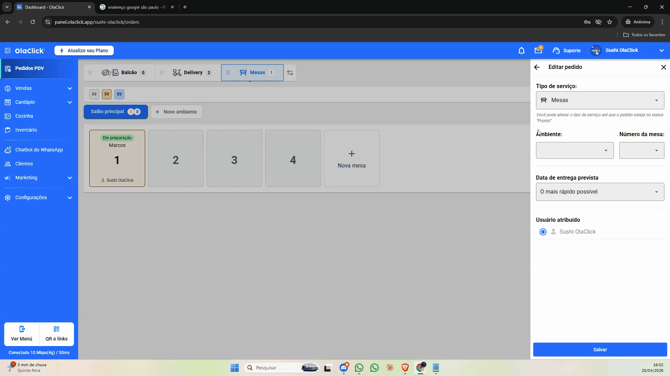Filter tables with the blue table icon
This screenshot has height=376, width=670.
click(119, 94)
